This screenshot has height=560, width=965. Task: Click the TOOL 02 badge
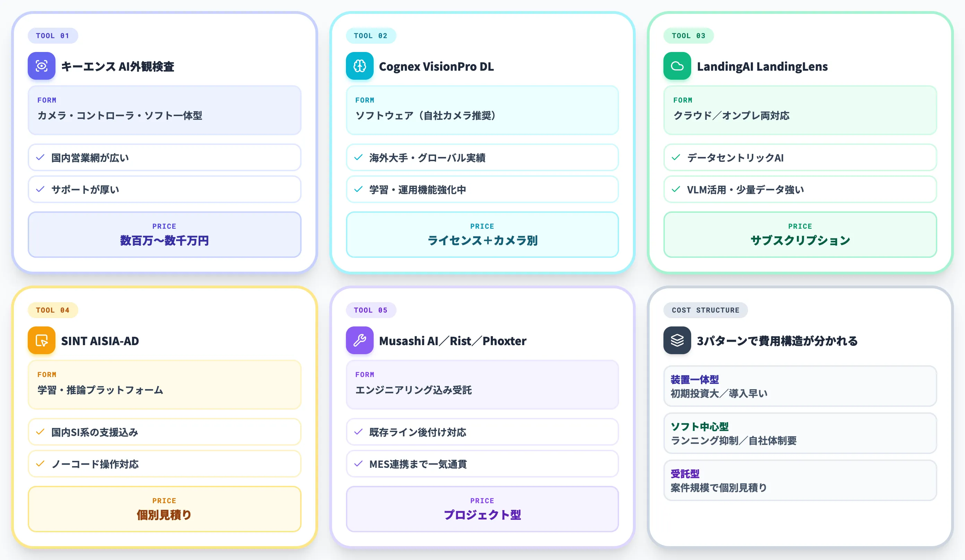point(371,36)
